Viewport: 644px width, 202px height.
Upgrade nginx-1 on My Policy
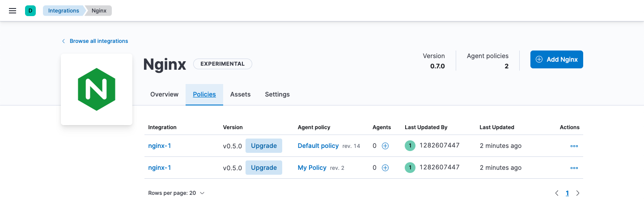pyautogui.click(x=264, y=168)
